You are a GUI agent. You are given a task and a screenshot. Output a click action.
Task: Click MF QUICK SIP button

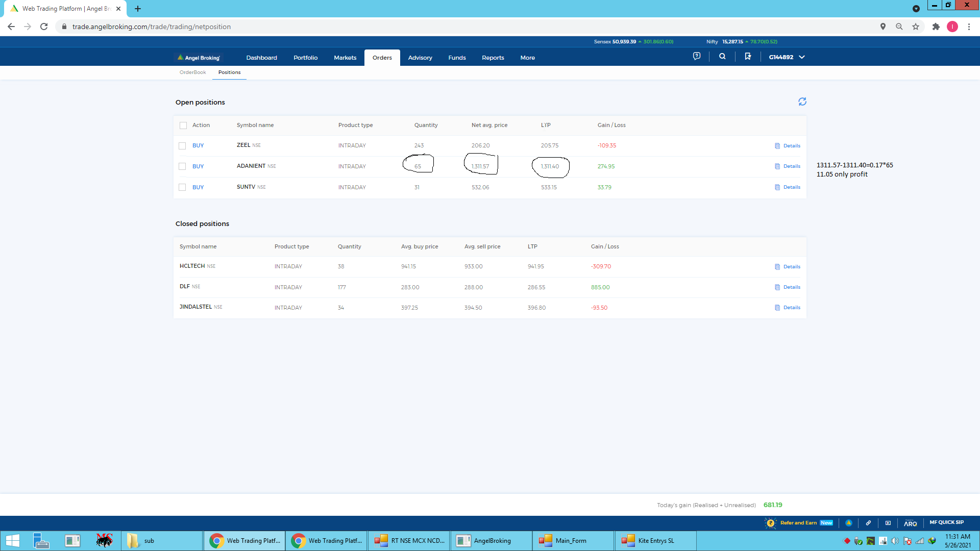(x=946, y=522)
